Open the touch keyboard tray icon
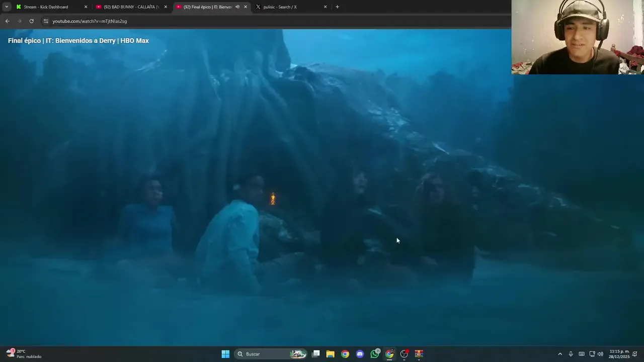This screenshot has height=362, width=644. [x=582, y=354]
